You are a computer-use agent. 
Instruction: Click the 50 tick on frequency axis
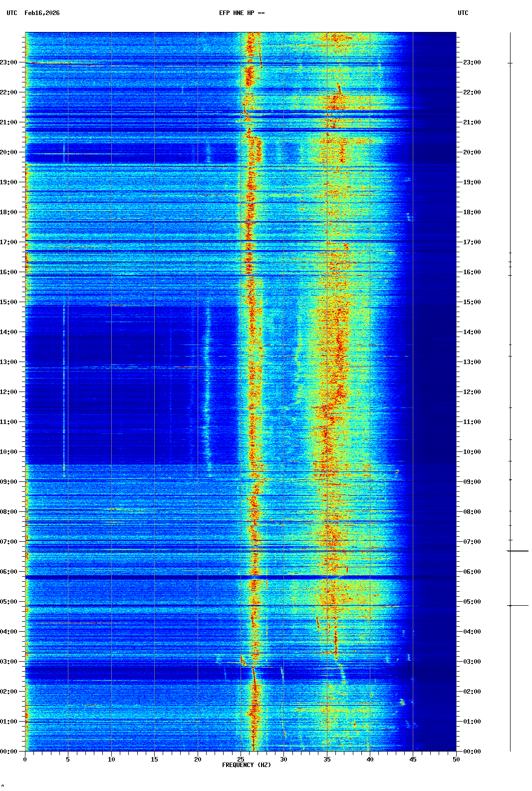(456, 759)
